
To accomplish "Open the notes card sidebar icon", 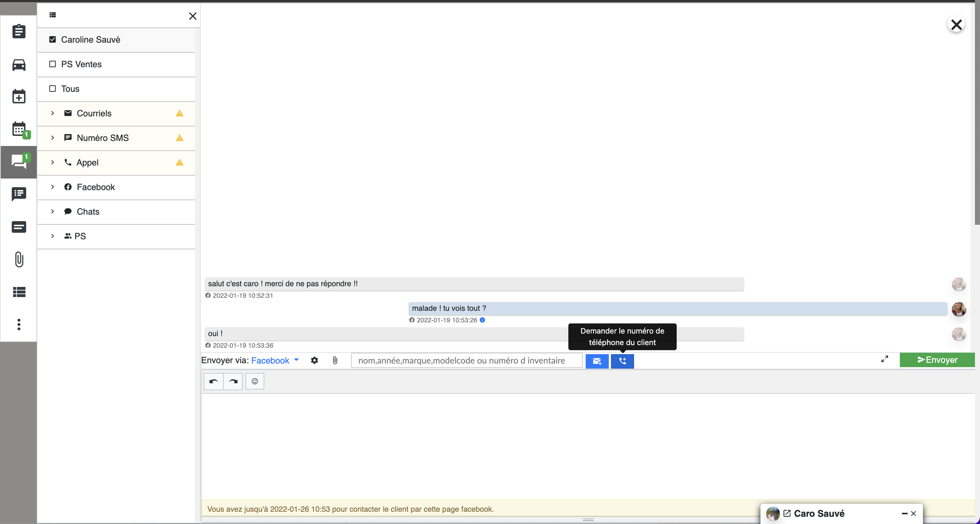I will pos(19,227).
